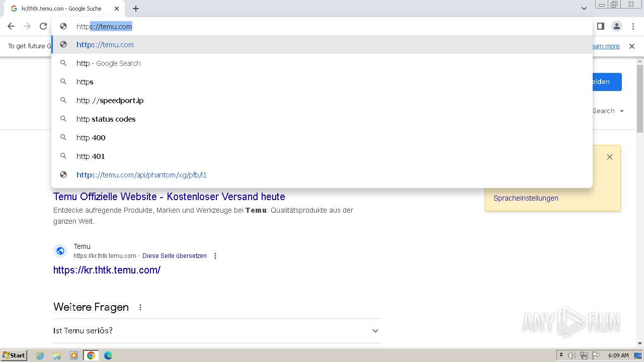Open the Action Center flag icon
Viewport: 644px width, 362px height.
(x=596, y=355)
